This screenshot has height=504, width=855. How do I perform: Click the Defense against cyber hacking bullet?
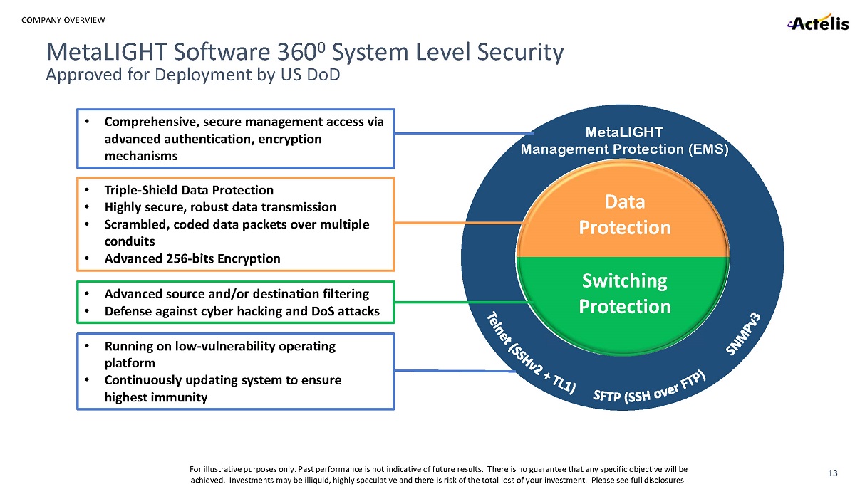click(x=242, y=311)
